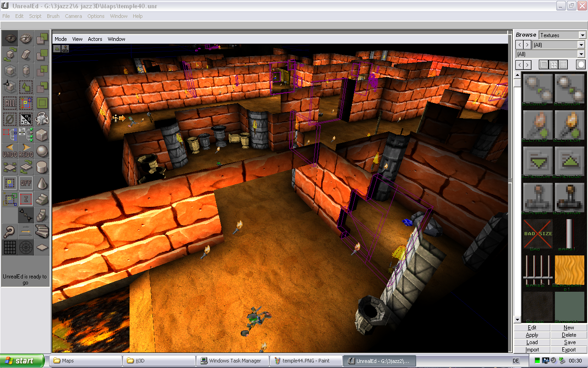This screenshot has height=368, width=588.
Task: Build a curved stairs brush primitive
Action: point(42,232)
